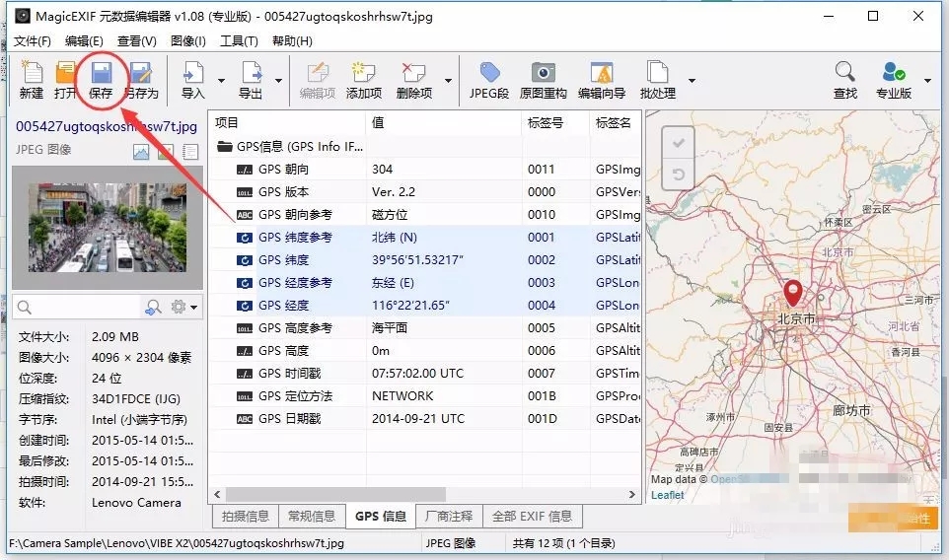Click the 标签号 column header
The height and width of the screenshot is (560, 949).
click(x=554, y=123)
